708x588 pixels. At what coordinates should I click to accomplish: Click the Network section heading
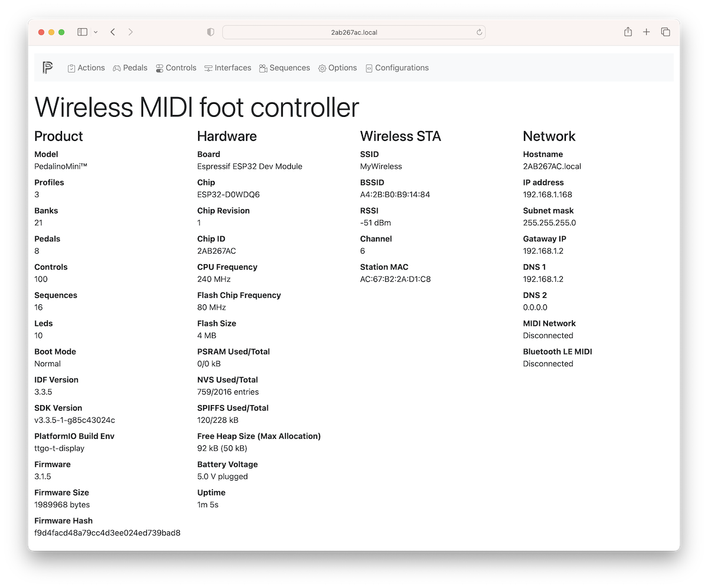(549, 136)
